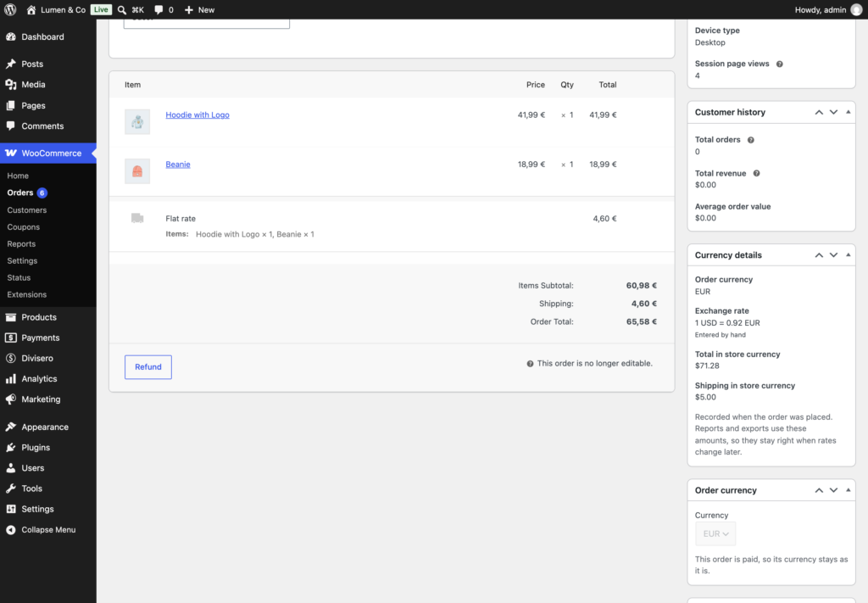
Task: Click the home icon beside Lumen & Co
Action: point(31,10)
